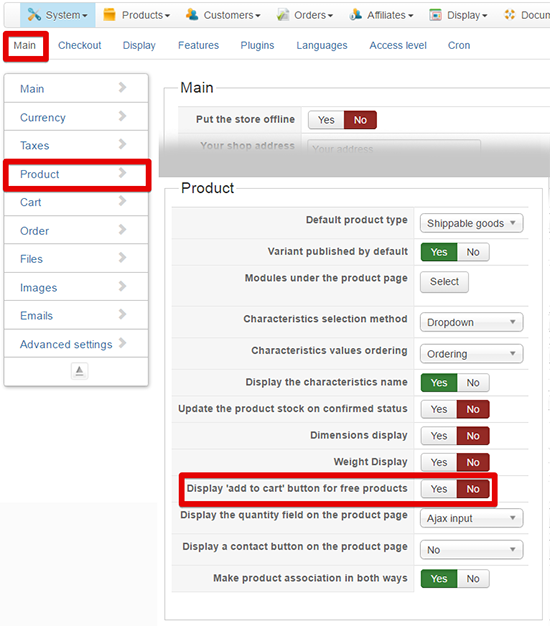Enable Weight Display with Yes
The image size is (550, 626).
click(x=439, y=462)
